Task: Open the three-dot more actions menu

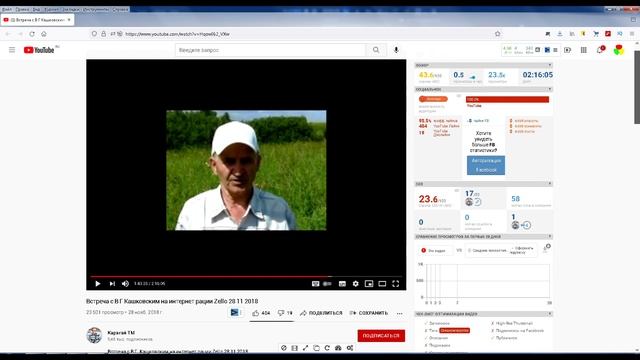Action: point(400,313)
